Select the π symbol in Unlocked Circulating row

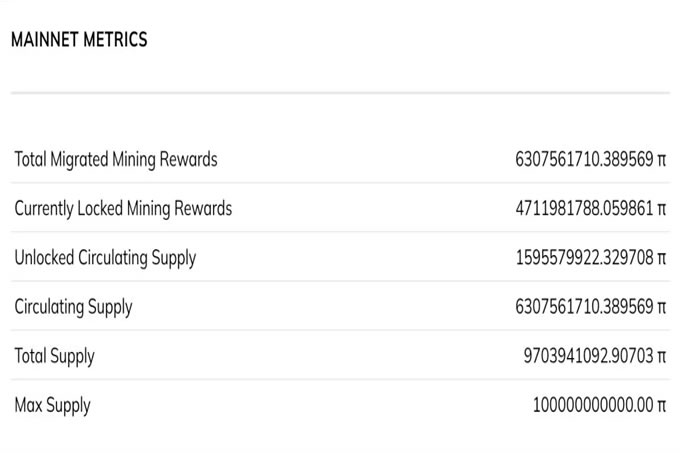pyautogui.click(x=661, y=259)
